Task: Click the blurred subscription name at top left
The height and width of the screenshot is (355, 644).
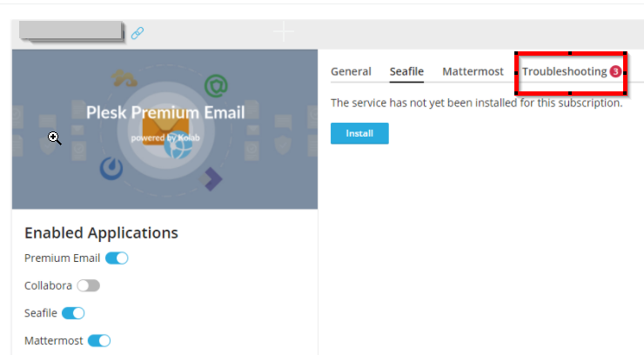Action: 70,30
